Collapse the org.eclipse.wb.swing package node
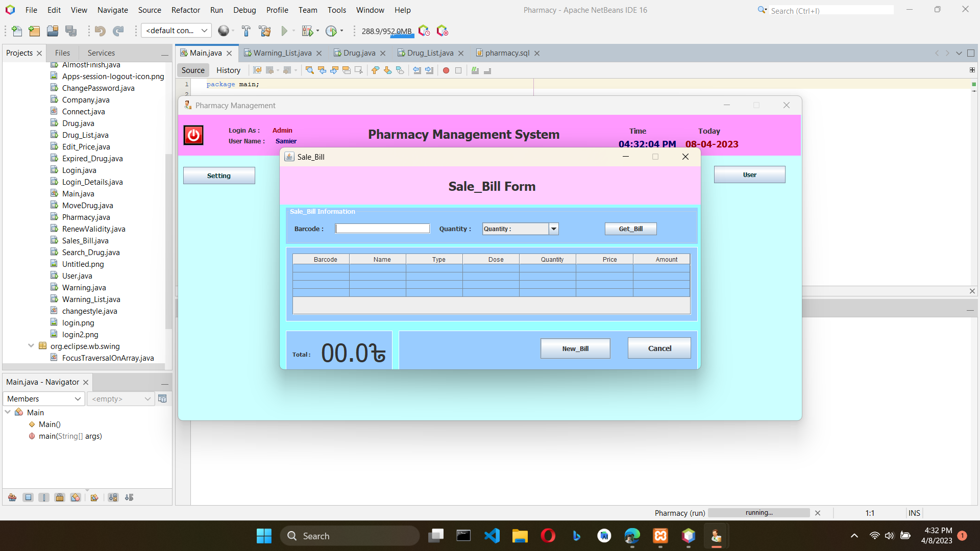 click(x=31, y=346)
